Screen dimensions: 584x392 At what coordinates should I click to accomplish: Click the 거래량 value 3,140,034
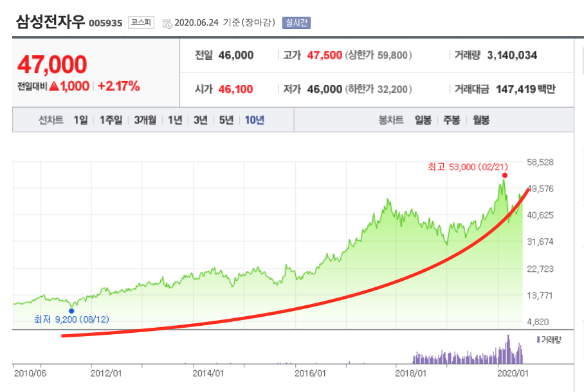[512, 55]
